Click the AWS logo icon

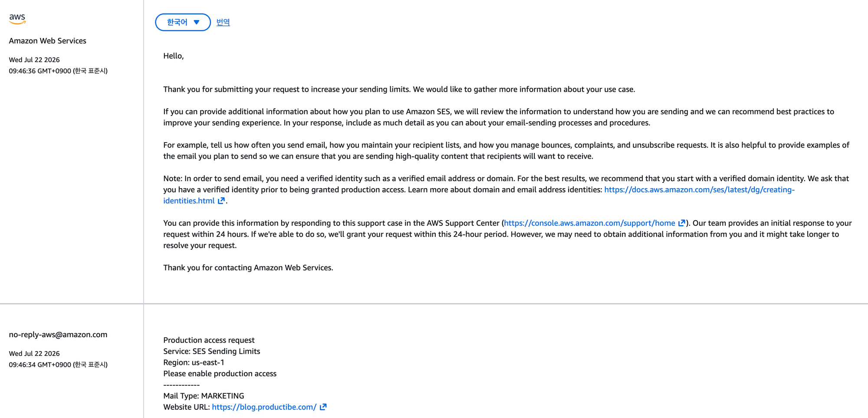click(x=17, y=19)
